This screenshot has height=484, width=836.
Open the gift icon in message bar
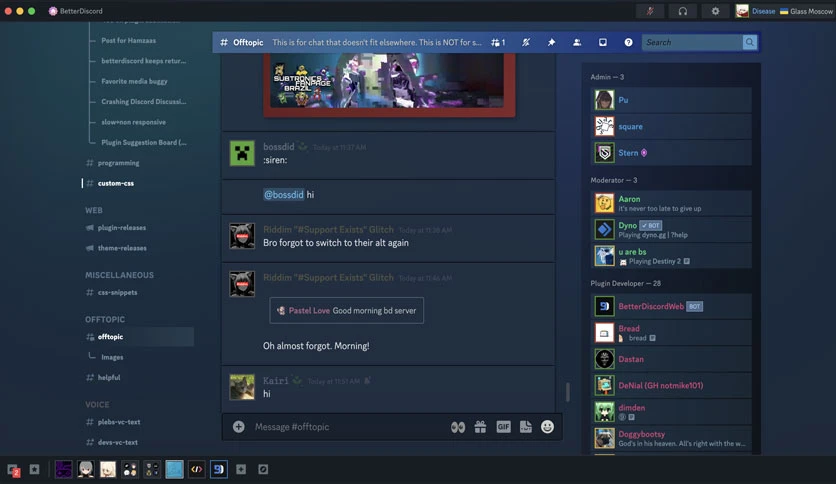click(x=480, y=427)
